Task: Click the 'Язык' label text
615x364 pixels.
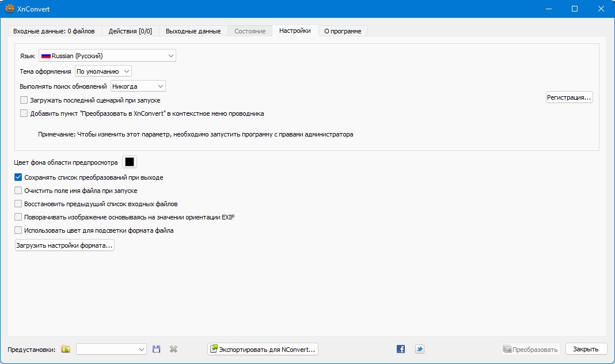Action: coord(28,56)
